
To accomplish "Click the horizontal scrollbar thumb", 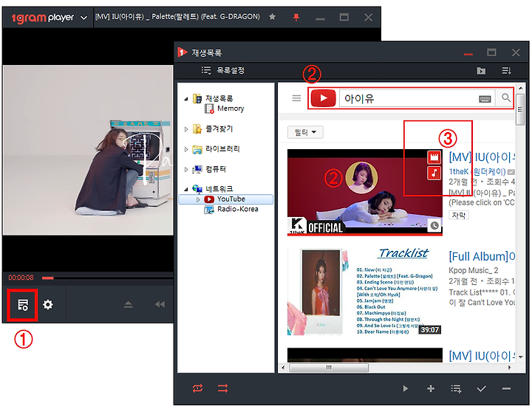I will (x=329, y=368).
